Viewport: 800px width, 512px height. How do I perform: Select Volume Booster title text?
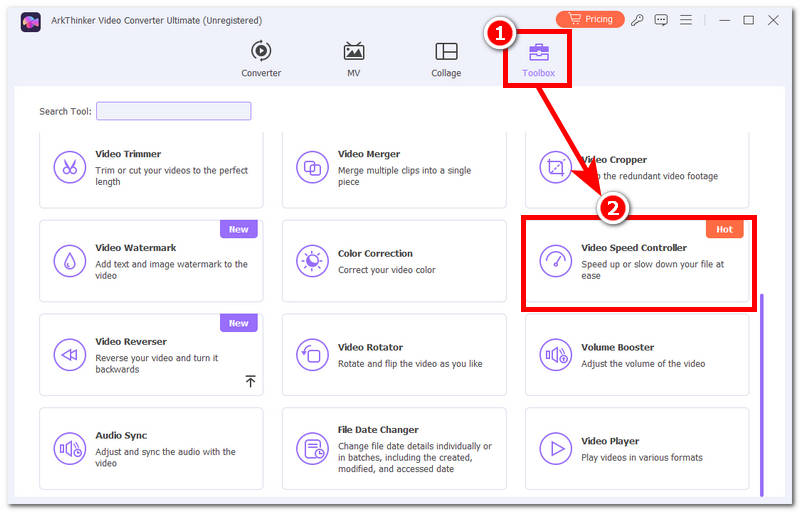(x=617, y=347)
